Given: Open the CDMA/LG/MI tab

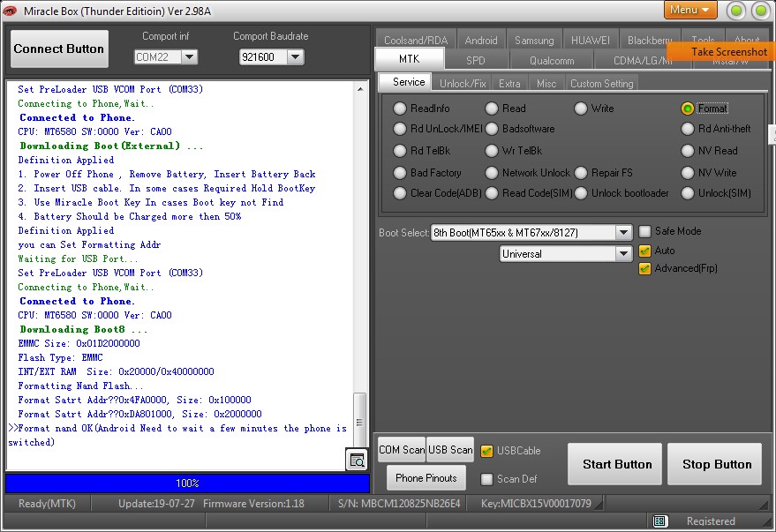Looking at the screenshot, I should (x=642, y=60).
